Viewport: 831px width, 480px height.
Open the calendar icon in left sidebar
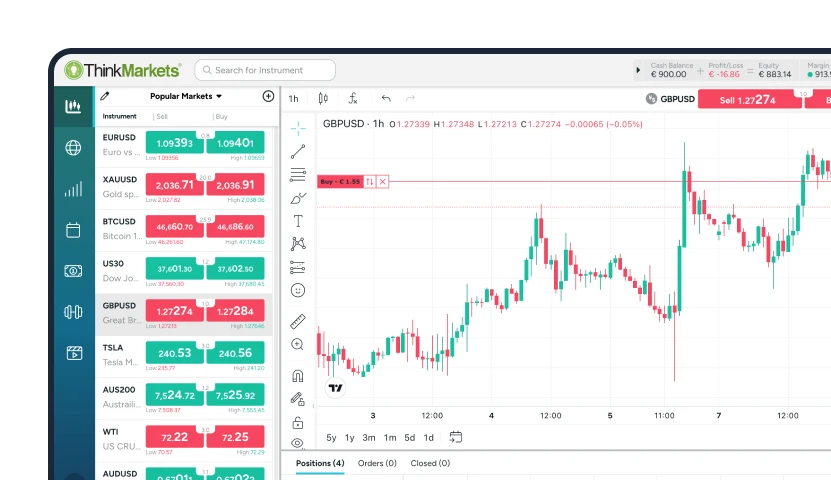click(73, 230)
